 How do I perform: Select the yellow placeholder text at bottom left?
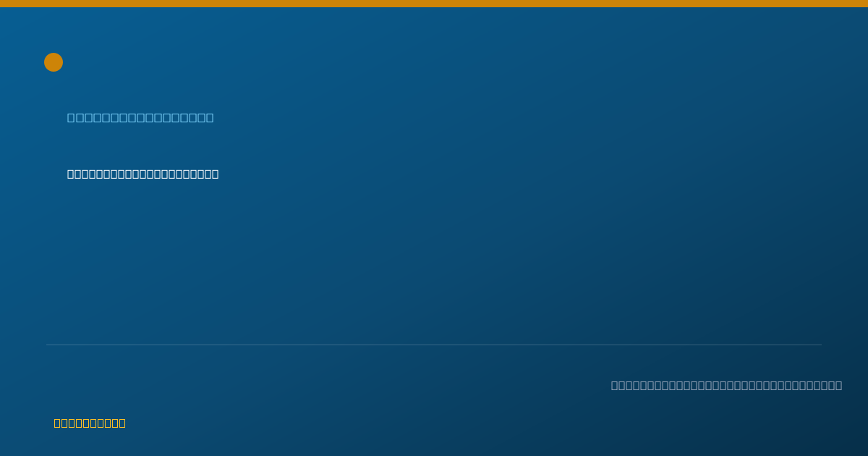tap(90, 423)
